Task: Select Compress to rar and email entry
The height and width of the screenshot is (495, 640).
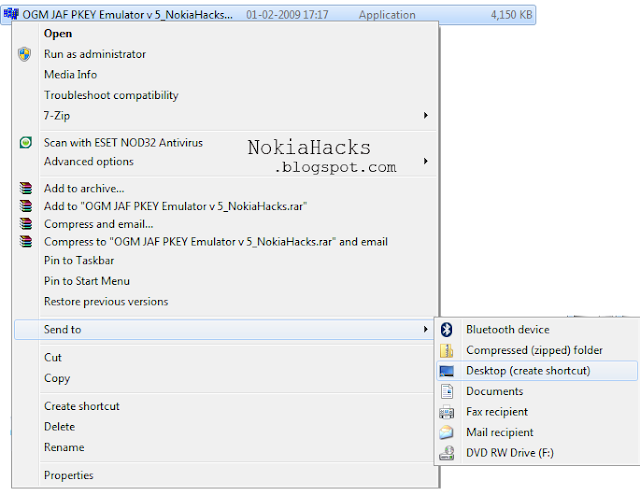Action: (225, 242)
